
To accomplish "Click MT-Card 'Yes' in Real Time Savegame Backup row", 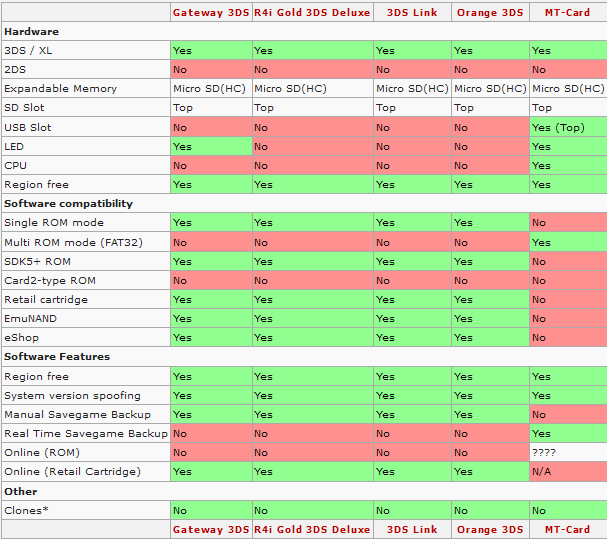I will click(568, 433).
